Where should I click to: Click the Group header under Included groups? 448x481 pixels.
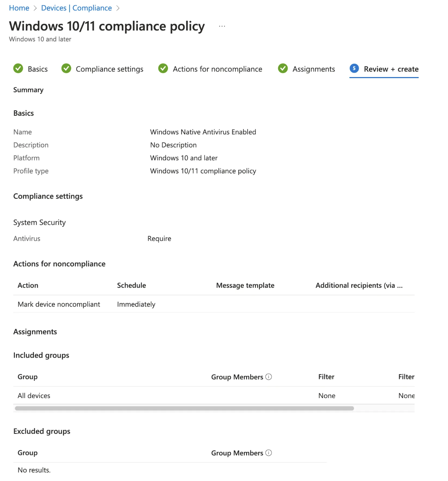pyautogui.click(x=28, y=377)
